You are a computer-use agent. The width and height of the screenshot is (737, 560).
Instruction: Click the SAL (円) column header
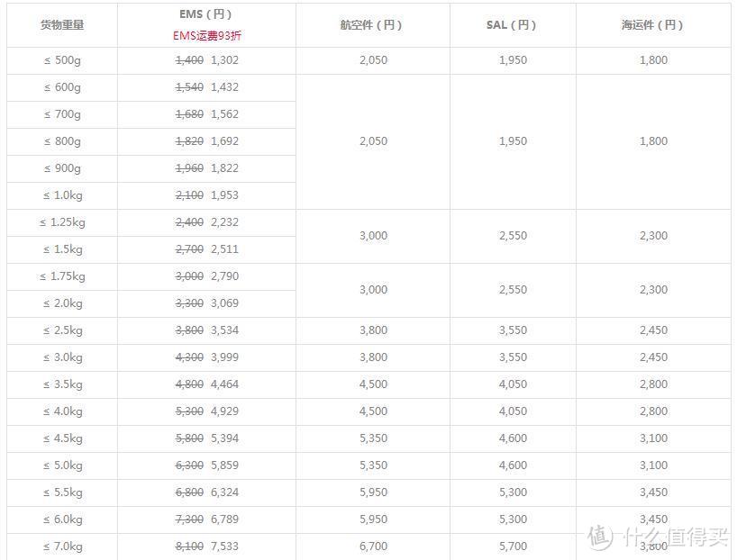(x=512, y=25)
